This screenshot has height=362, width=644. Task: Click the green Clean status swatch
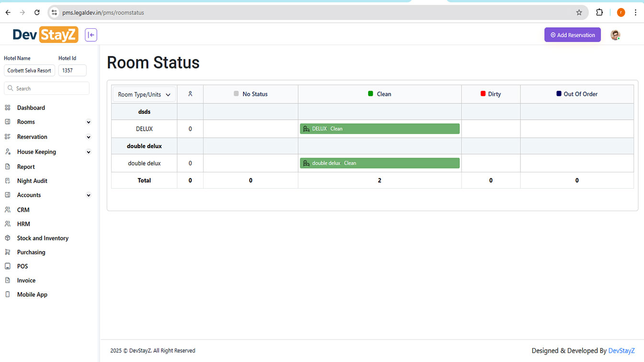(370, 94)
